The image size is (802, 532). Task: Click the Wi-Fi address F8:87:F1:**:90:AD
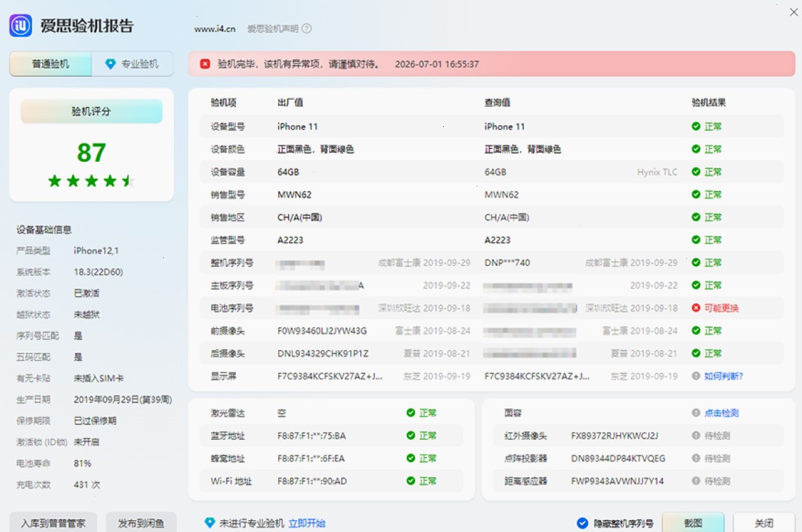[312, 481]
